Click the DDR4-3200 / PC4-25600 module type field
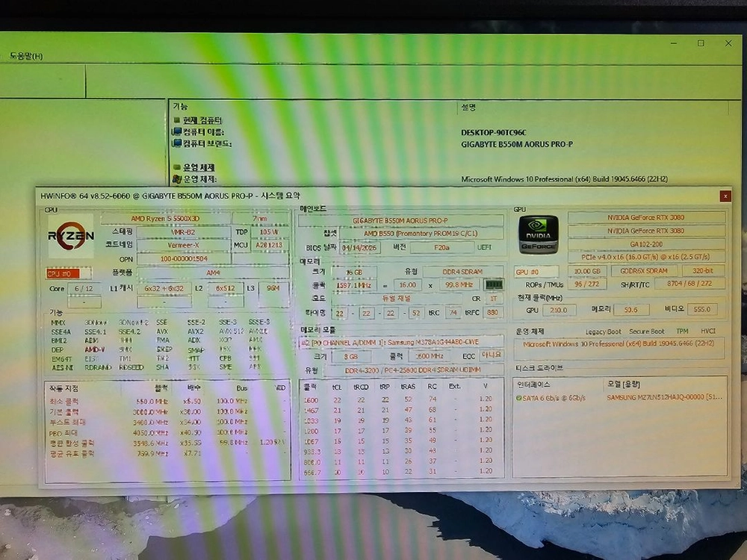This screenshot has width=747, height=560. point(412,370)
